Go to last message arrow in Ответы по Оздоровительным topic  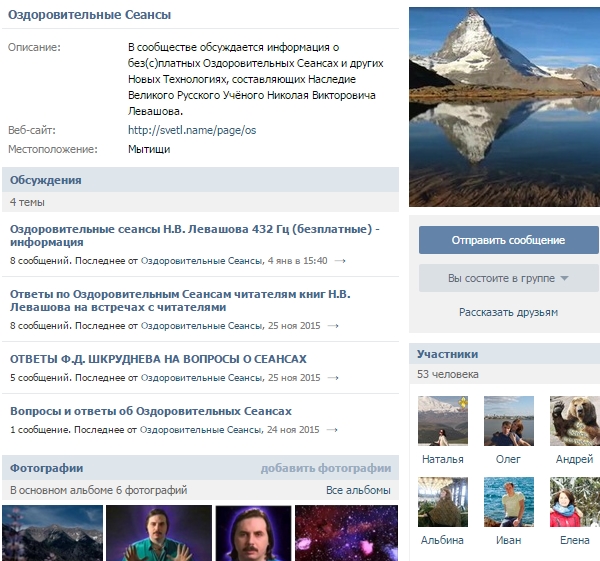tap(333, 326)
